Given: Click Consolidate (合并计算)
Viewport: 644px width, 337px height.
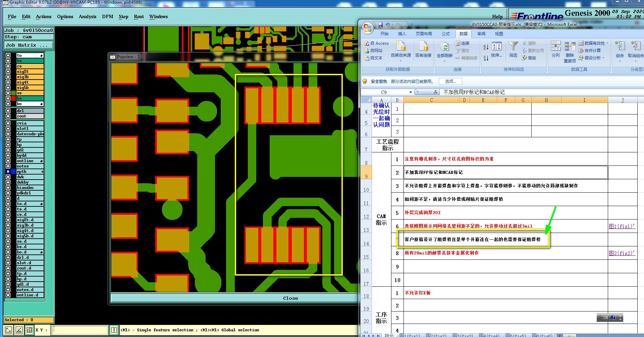Looking at the screenshot, I should tap(590, 51).
